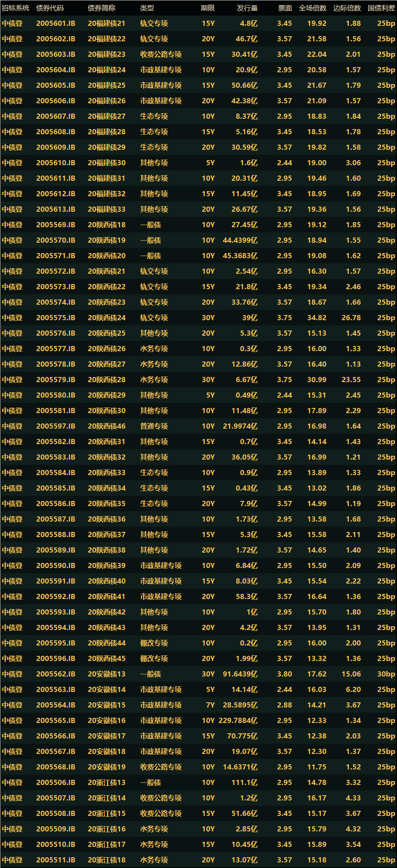This screenshot has height=868, width=397.
Task: Click bond name 20安徽债15
Action: (x=107, y=705)
